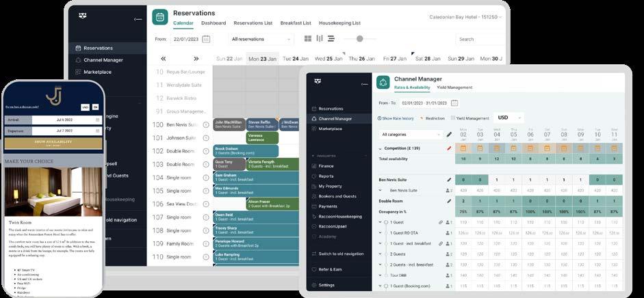
Task: Click the Arrival calendar icon on phone screen
Action: coord(97,120)
